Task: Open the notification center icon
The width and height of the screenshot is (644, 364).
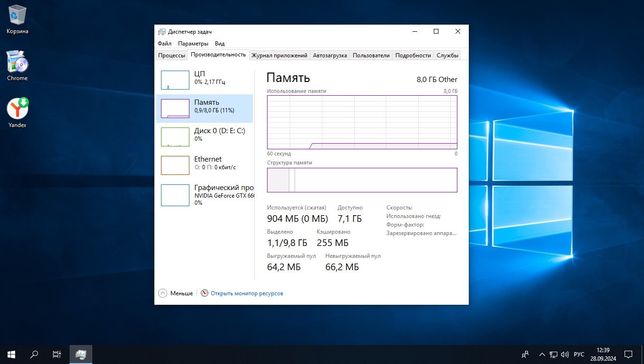Action: [x=628, y=354]
